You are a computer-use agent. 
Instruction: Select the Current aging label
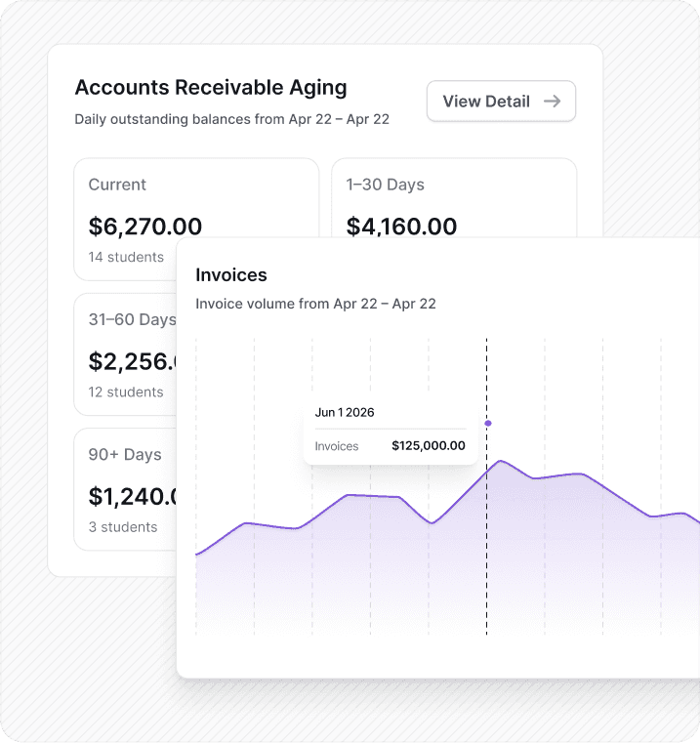point(117,185)
